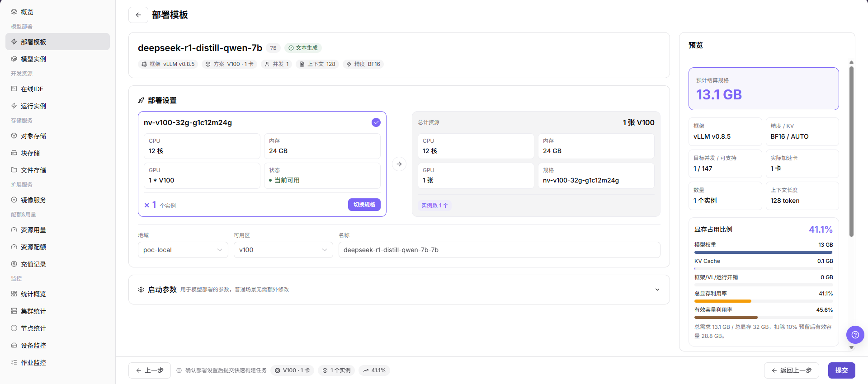
Task: Click the 资源用量 gauge icon
Action: click(x=14, y=229)
